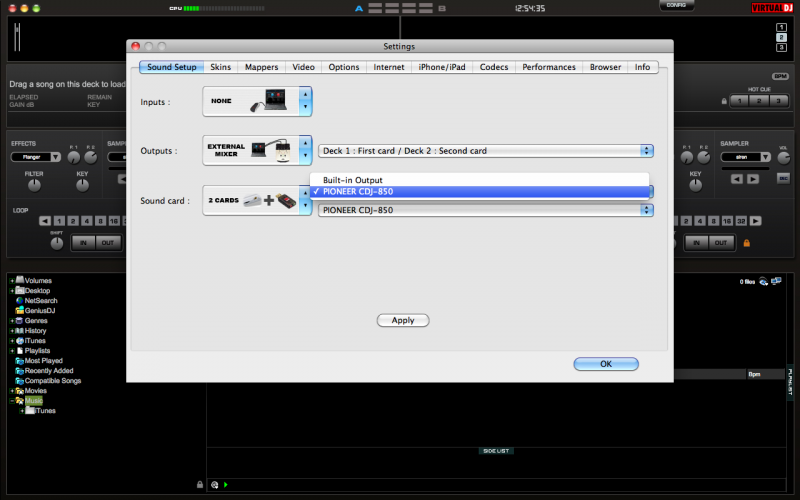Open the SIDE LIST panel label
This screenshot has height=500, width=800.
496,451
